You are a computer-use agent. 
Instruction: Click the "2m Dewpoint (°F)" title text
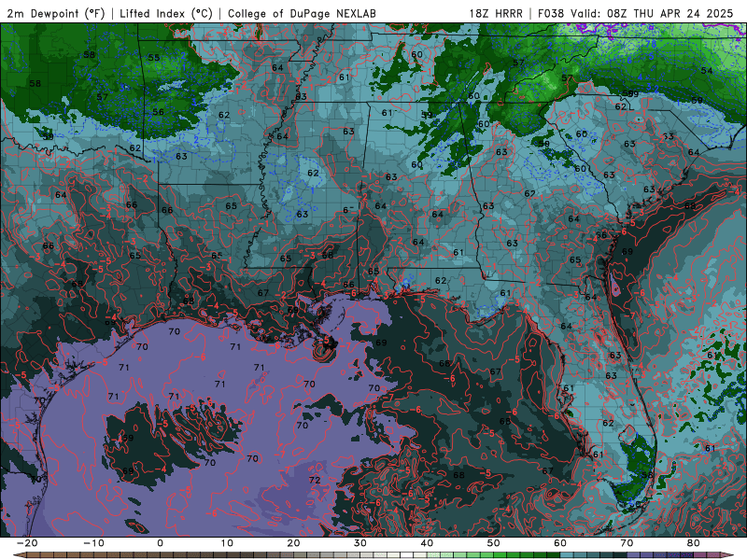click(x=56, y=14)
